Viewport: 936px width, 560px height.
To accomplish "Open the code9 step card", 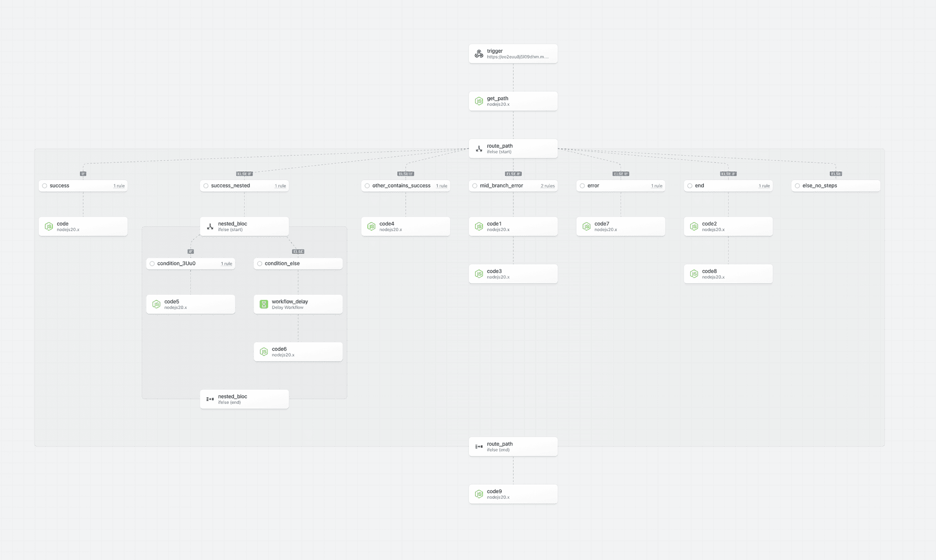I will [513, 494].
